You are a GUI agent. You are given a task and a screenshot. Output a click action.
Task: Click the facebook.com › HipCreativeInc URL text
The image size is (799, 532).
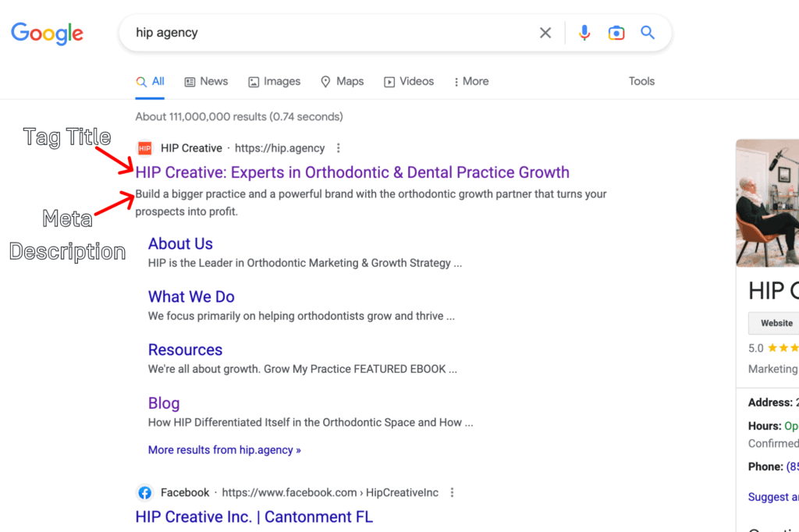330,493
